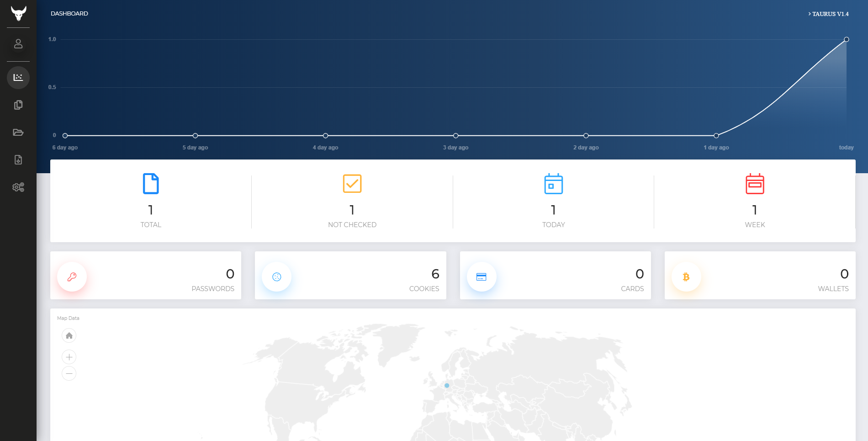The width and height of the screenshot is (868, 441).
Task: Click the blue calendar icon above TODAY
Action: (553, 184)
